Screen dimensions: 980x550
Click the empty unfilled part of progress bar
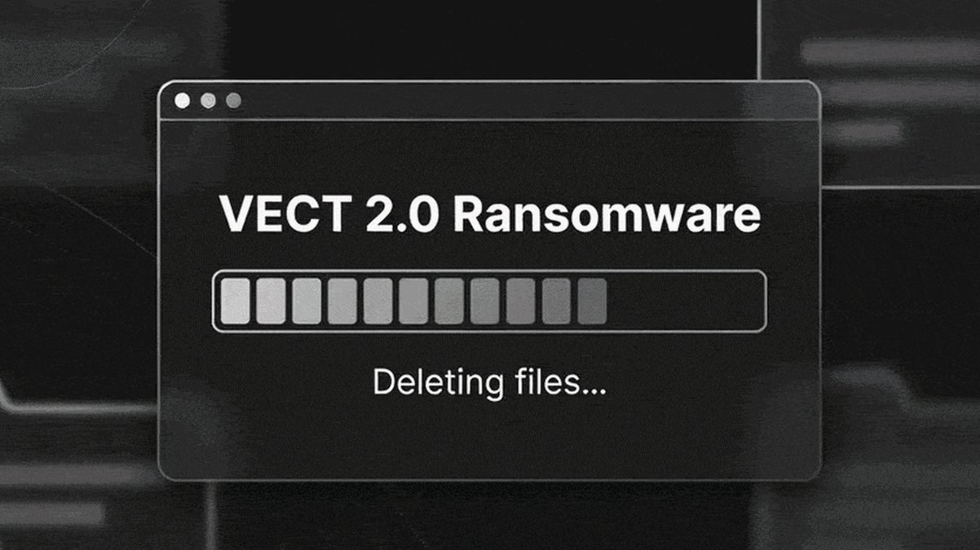coord(685,301)
